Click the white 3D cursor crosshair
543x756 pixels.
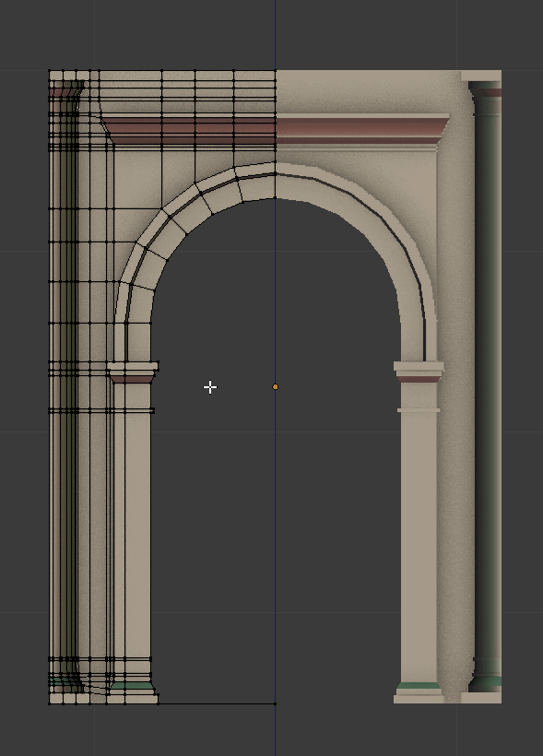coord(210,387)
